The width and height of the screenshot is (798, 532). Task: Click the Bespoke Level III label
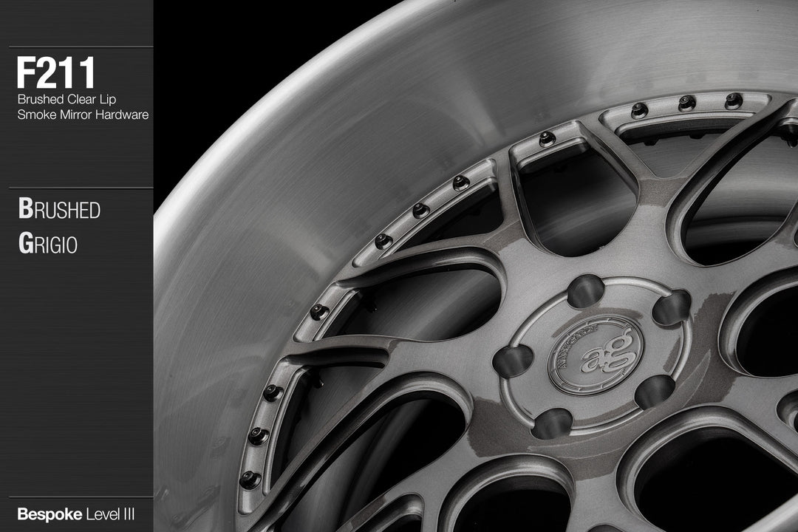click(75, 513)
